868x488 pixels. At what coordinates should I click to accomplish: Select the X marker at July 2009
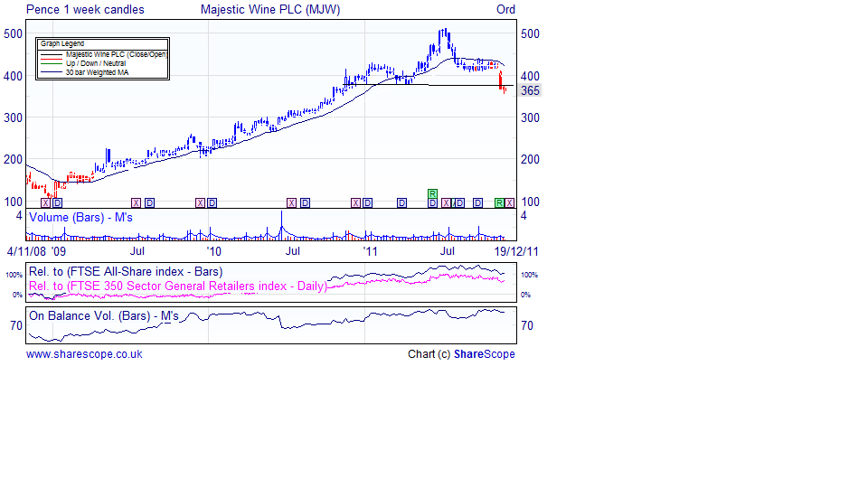coord(136,203)
